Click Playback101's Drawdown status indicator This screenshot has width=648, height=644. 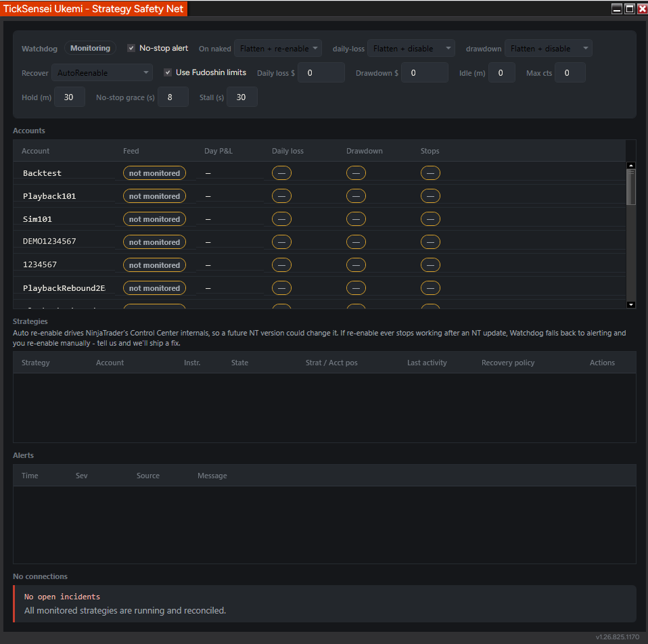tap(356, 196)
